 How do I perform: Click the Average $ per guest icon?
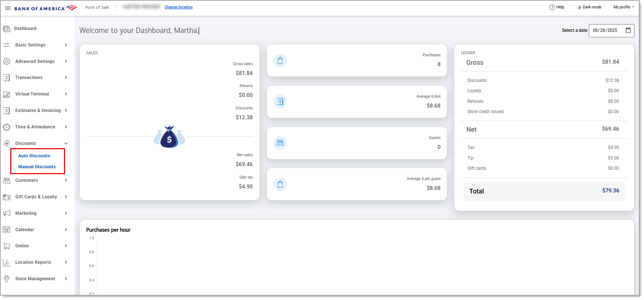tap(280, 184)
